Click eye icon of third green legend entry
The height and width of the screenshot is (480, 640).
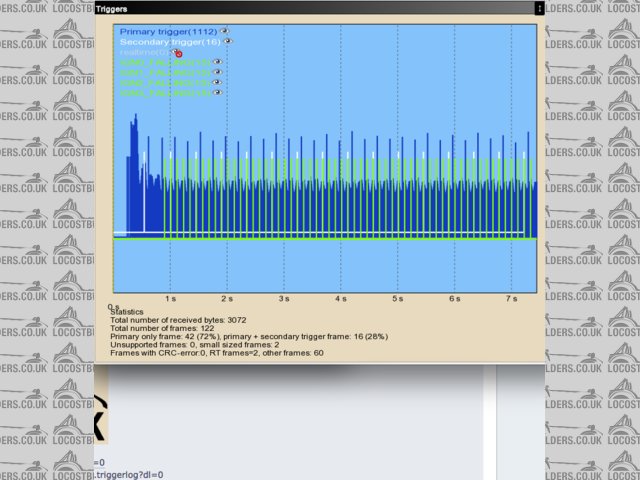[x=217, y=82]
